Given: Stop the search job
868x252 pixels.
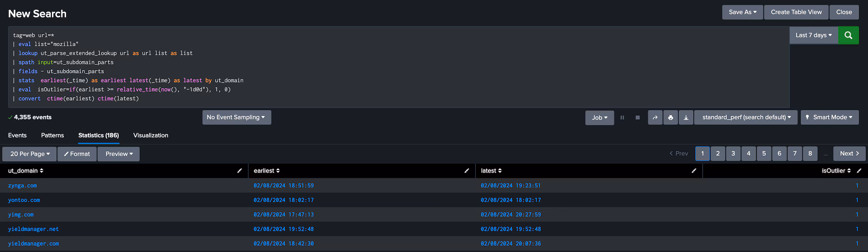Looking at the screenshot, I should pos(637,118).
